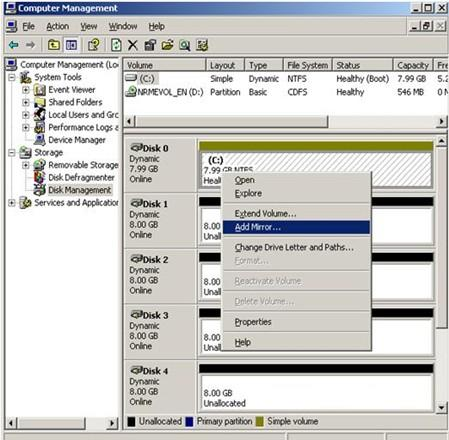Screen dimensions: 449x440
Task: Collapse the Storage node
Action: pos(12,153)
